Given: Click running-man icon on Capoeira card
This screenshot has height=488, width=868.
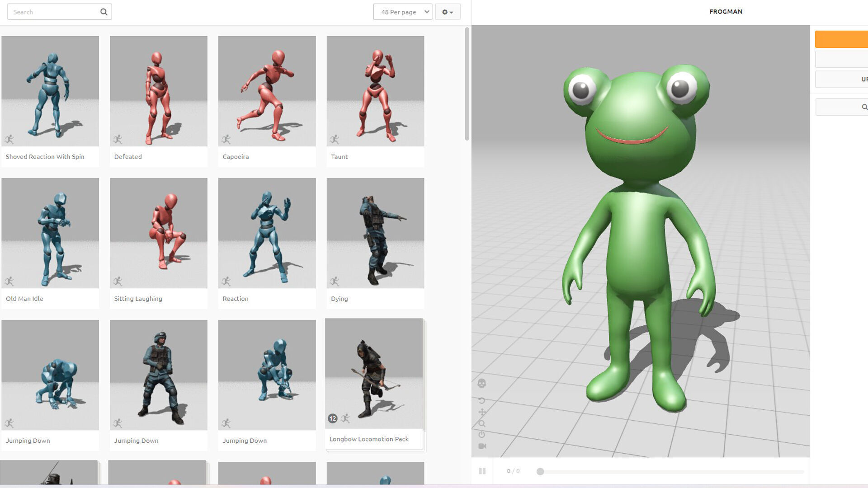Looking at the screenshot, I should tap(226, 139).
